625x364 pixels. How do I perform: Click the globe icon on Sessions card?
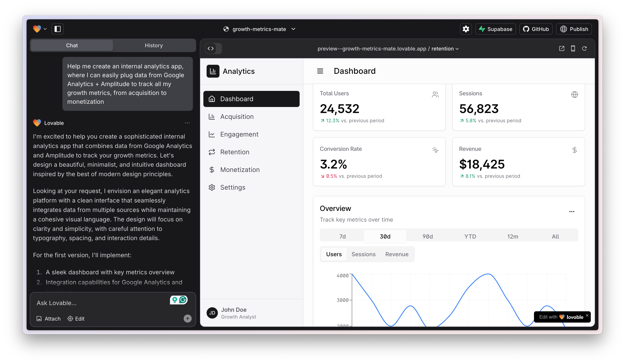pyautogui.click(x=574, y=94)
